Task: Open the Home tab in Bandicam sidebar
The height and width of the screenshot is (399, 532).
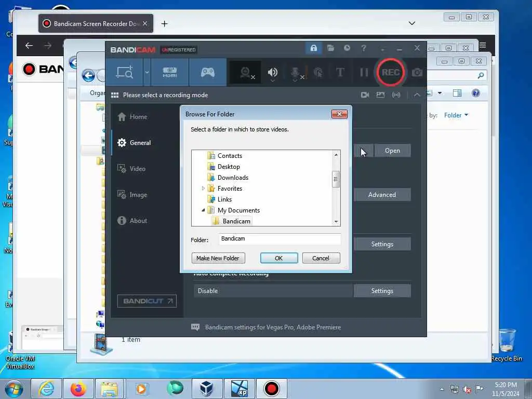Action: 132,117
